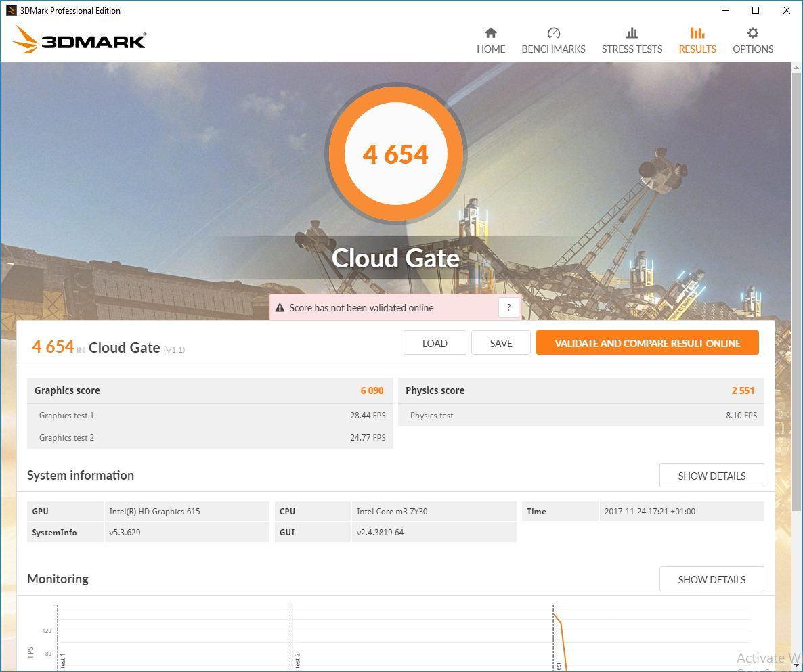Click the Monitoring section heading
The width and height of the screenshot is (803, 672).
58,579
